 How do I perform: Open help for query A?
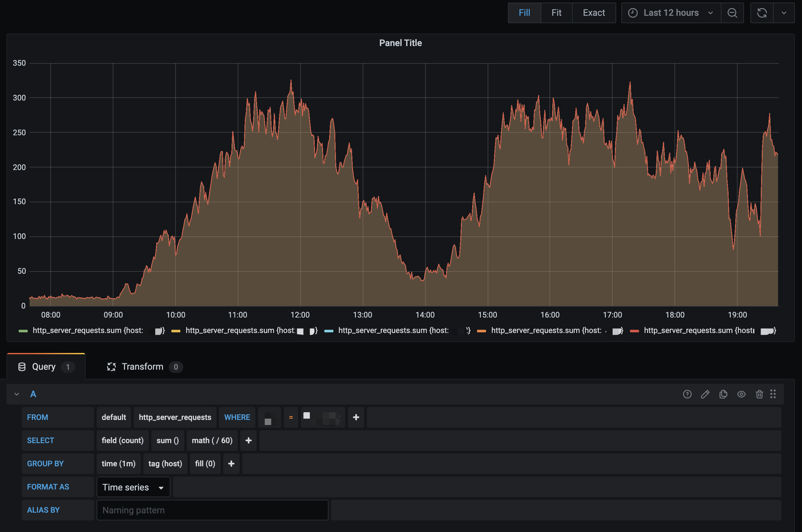pos(687,394)
